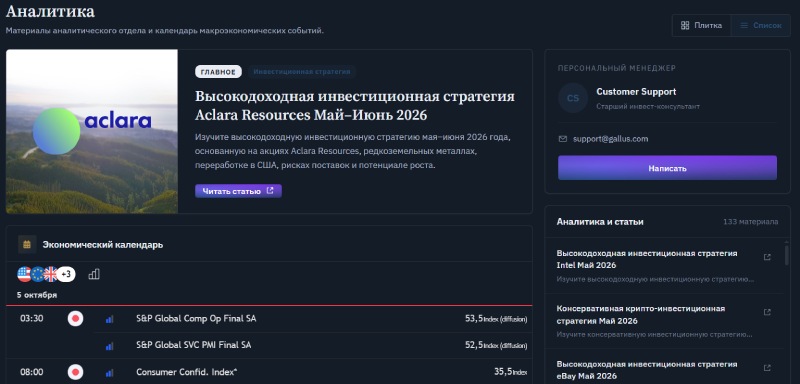The width and height of the screenshot is (800, 384).
Task: Click the Customer Support manager name
Action: point(636,92)
